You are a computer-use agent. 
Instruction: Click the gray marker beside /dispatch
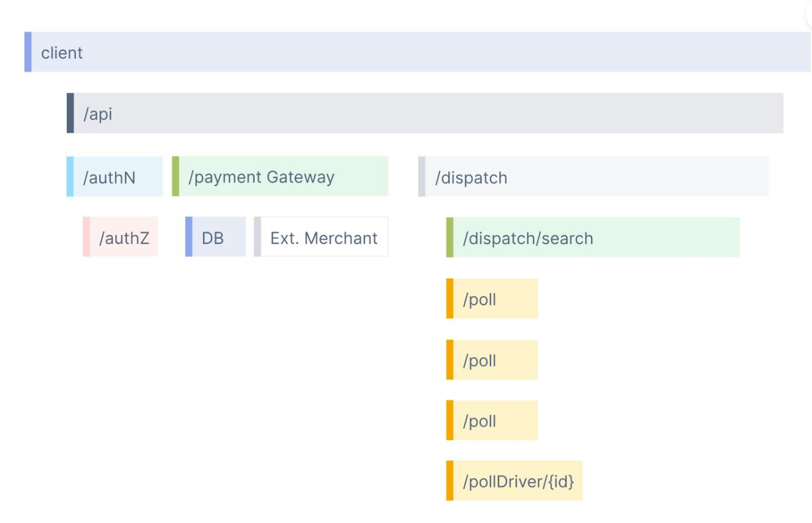(421, 177)
